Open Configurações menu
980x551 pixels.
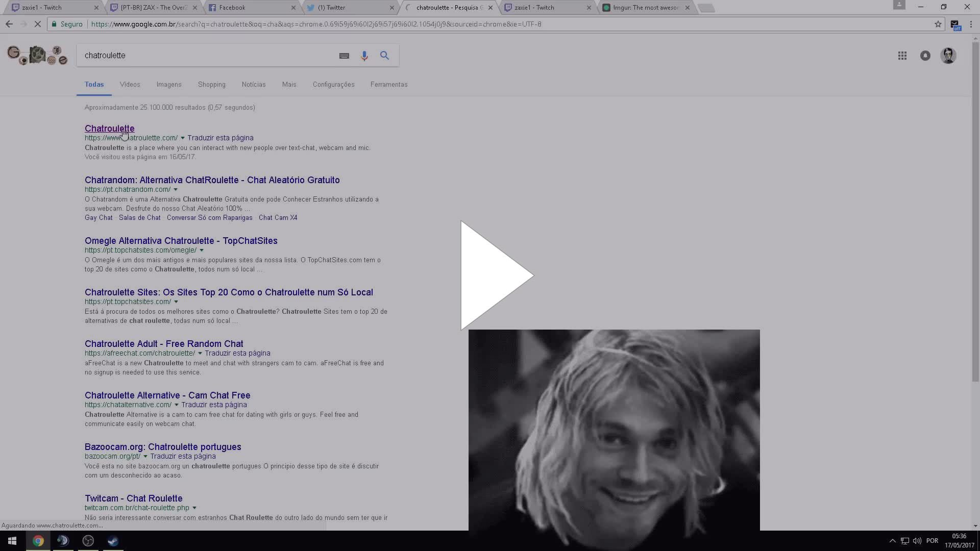333,85
